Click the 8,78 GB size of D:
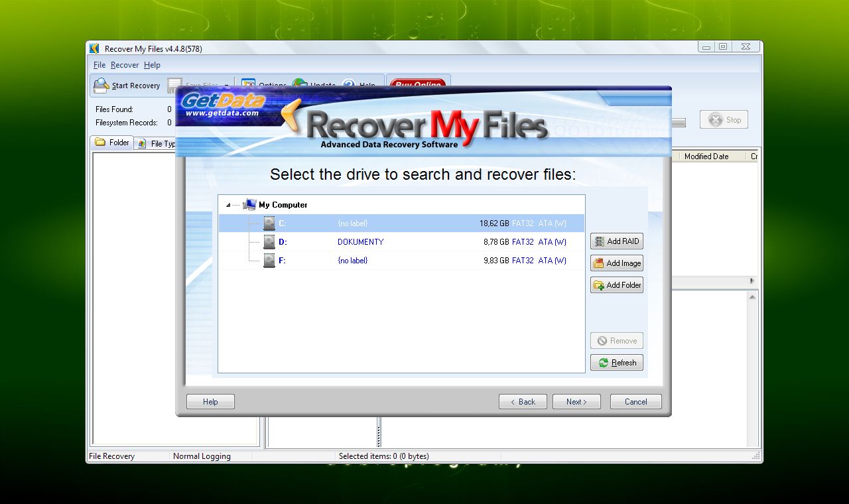The height and width of the screenshot is (504, 849). (x=496, y=242)
